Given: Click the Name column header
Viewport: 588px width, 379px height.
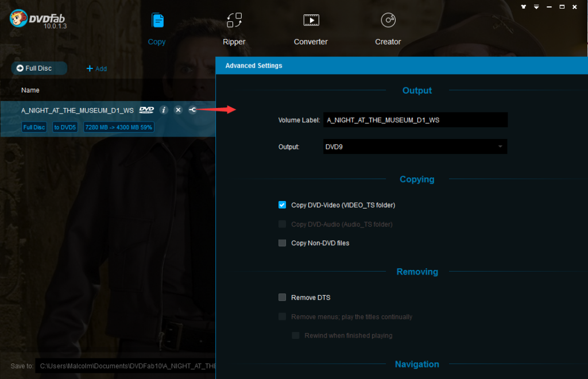Looking at the screenshot, I should [x=30, y=90].
